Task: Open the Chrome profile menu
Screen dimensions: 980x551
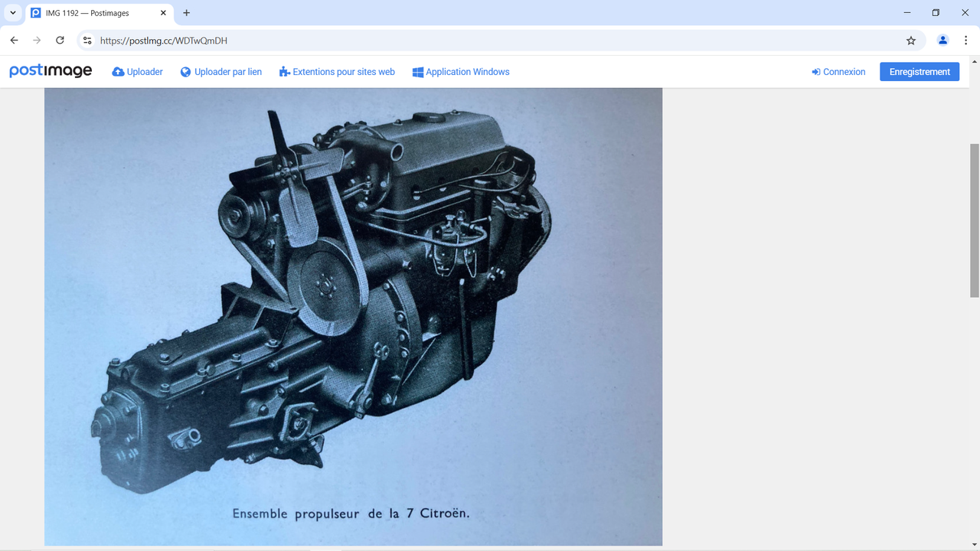Action: click(x=943, y=41)
